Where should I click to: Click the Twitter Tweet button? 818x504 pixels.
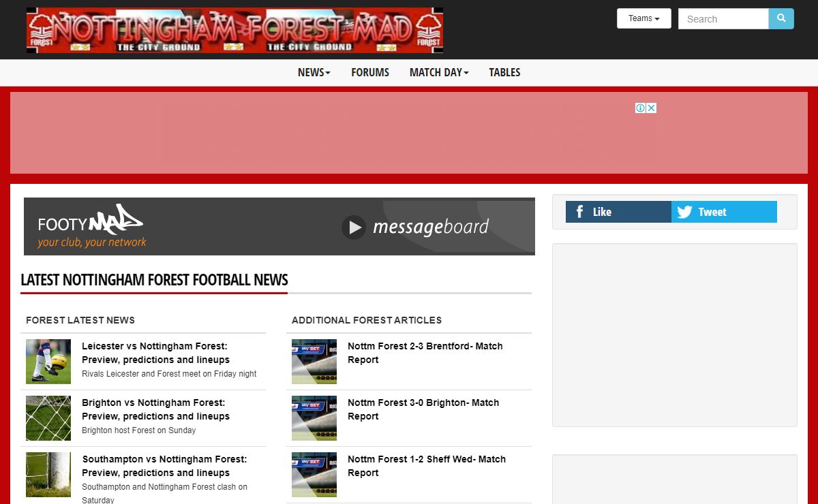724,212
